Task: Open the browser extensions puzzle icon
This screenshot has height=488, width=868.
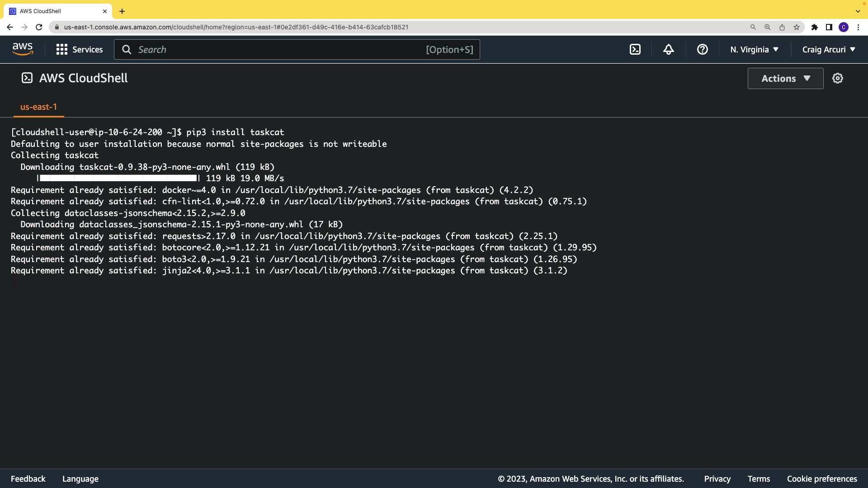Action: click(x=815, y=27)
